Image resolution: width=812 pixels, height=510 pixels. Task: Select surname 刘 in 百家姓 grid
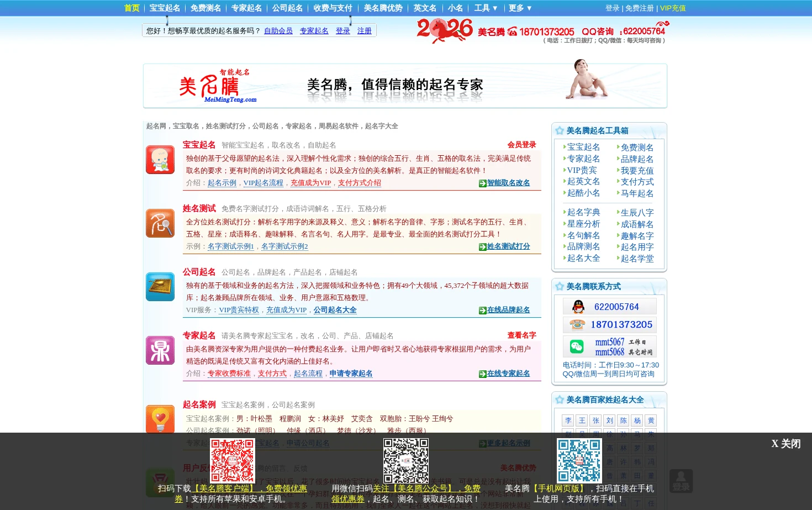coord(609,420)
